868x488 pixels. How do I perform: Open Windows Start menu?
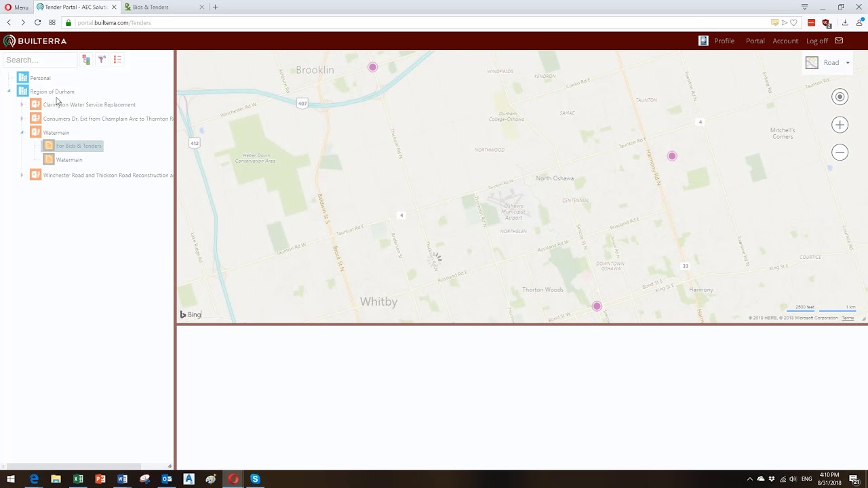[x=11, y=479]
